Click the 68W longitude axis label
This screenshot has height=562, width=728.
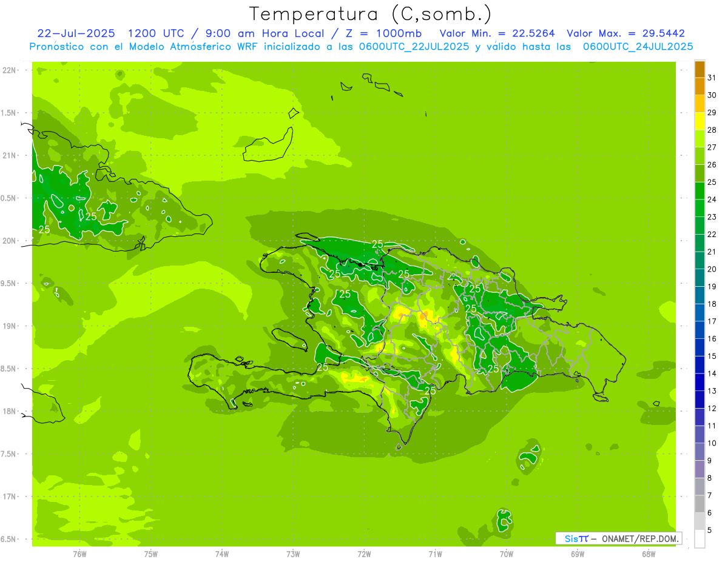click(x=649, y=554)
